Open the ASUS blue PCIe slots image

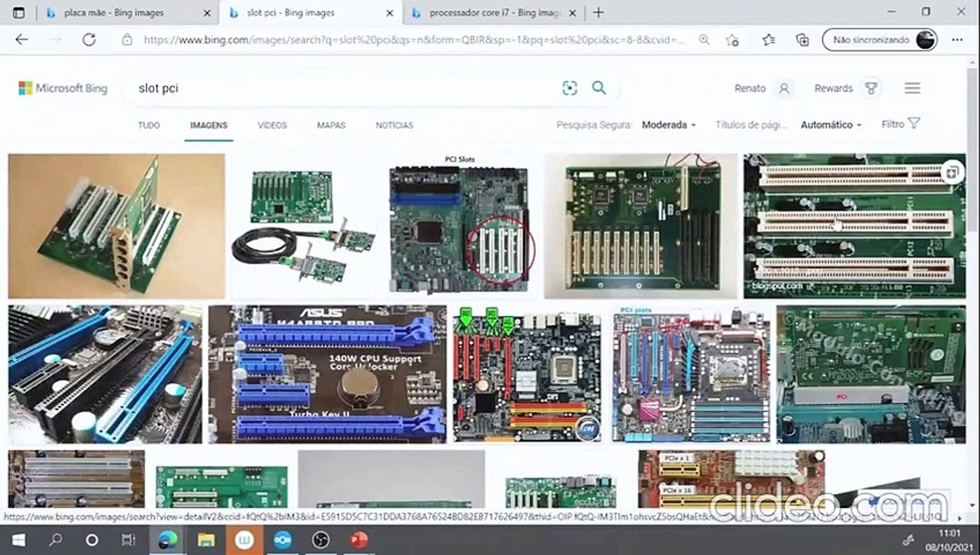[327, 374]
